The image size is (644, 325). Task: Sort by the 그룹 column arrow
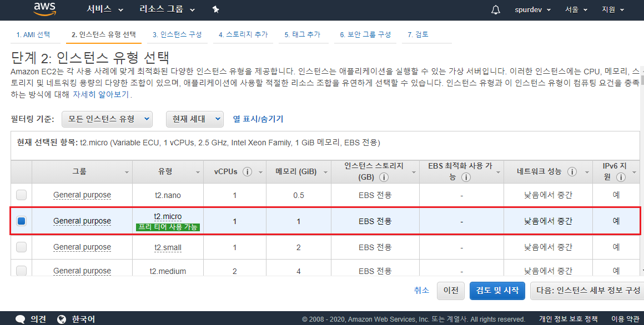point(127,172)
